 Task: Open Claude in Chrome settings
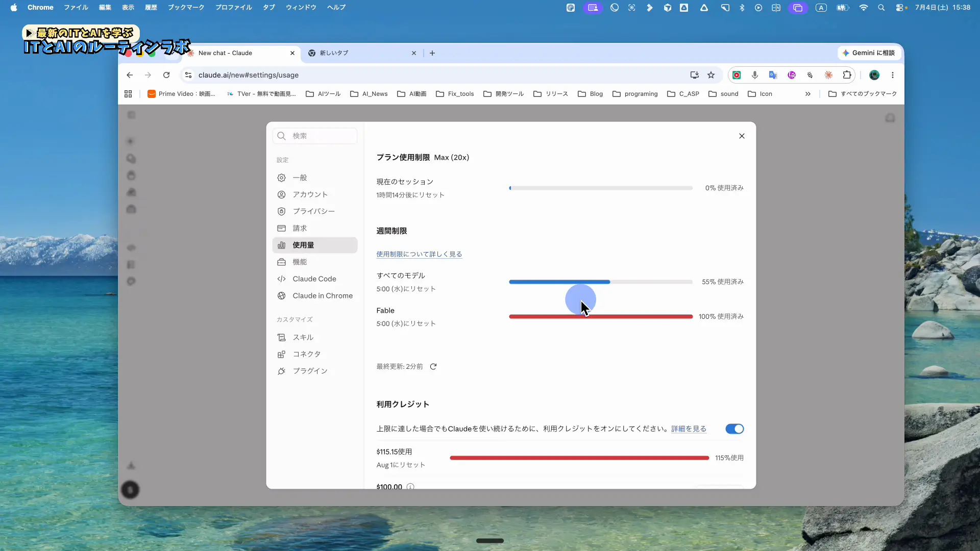pos(315,295)
